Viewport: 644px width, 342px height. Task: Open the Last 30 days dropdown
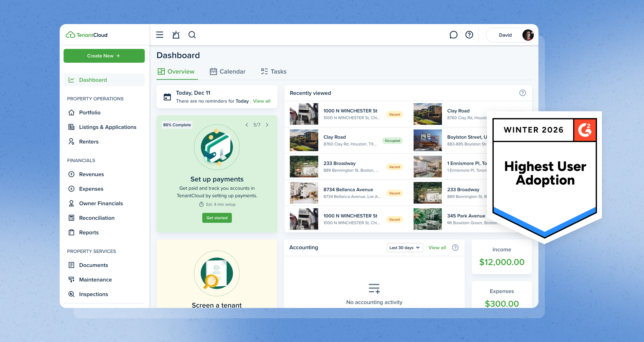click(404, 247)
